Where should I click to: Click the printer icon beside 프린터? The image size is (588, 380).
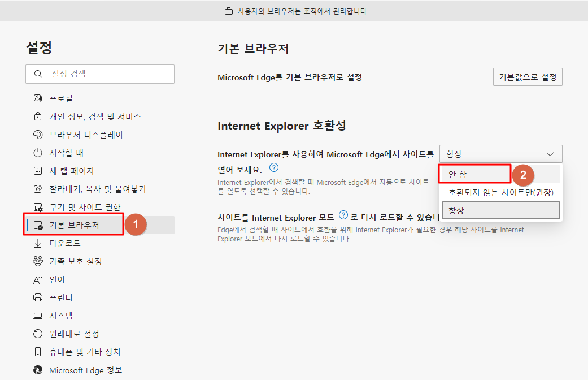[x=38, y=297]
